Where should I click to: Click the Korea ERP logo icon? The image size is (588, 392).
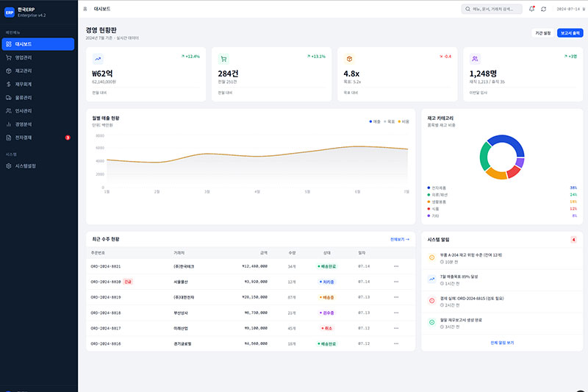pos(10,13)
